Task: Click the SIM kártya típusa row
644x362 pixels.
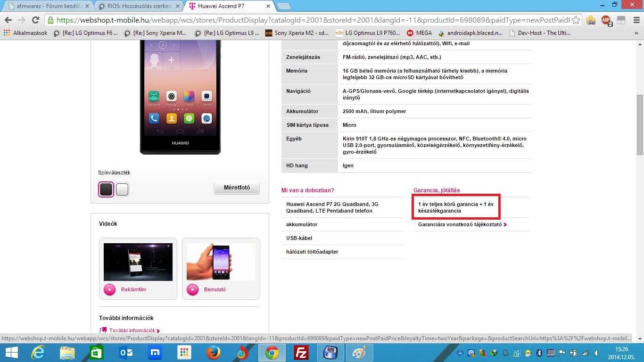Action: click(406, 125)
